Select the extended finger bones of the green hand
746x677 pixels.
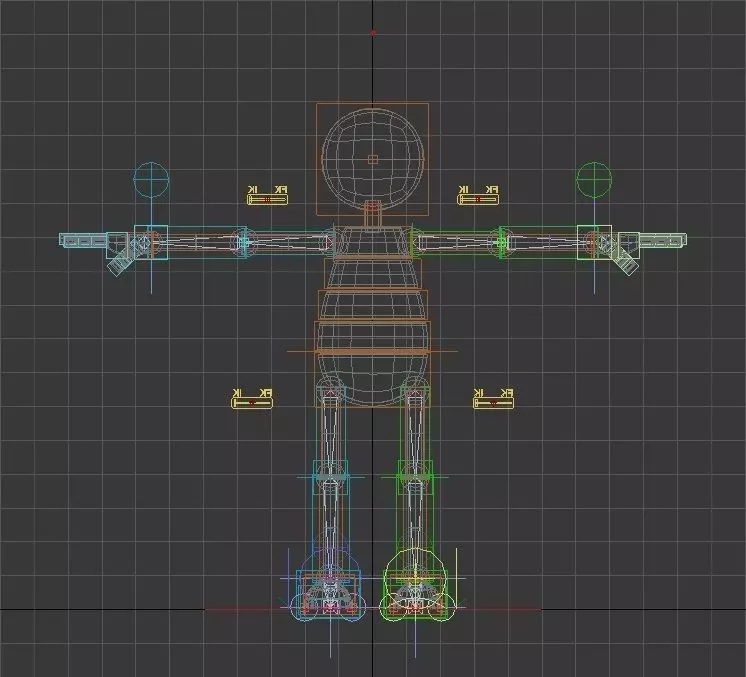663,240
